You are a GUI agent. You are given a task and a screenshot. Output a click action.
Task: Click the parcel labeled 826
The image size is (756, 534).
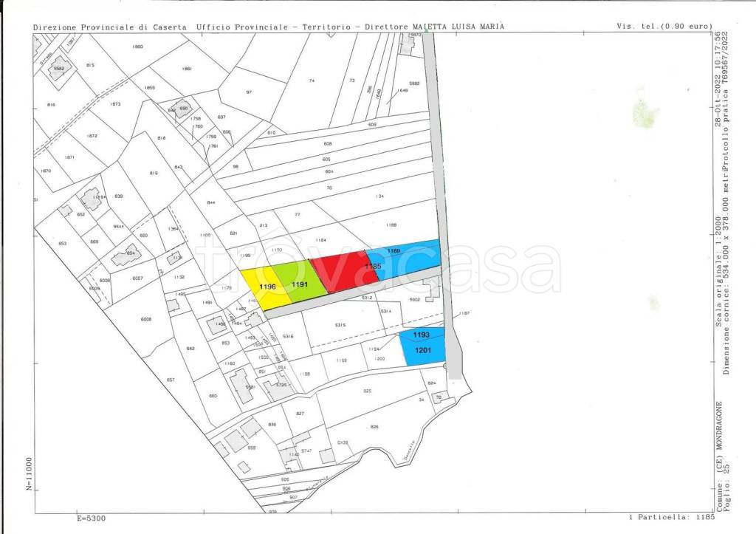[x=374, y=427]
